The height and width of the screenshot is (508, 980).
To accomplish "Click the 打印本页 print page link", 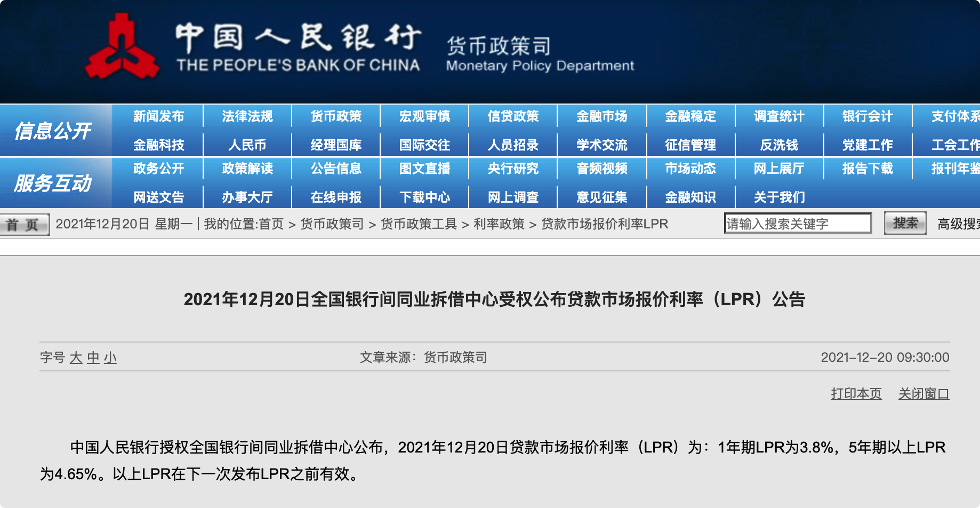I will click(856, 394).
